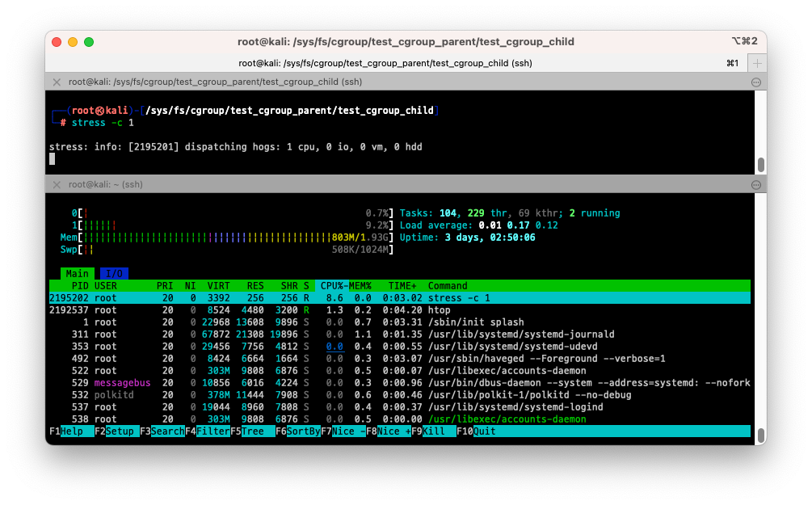Screen dimensions: 812x505
Task: Add a new terminal tab with plus button
Action: click(x=757, y=63)
